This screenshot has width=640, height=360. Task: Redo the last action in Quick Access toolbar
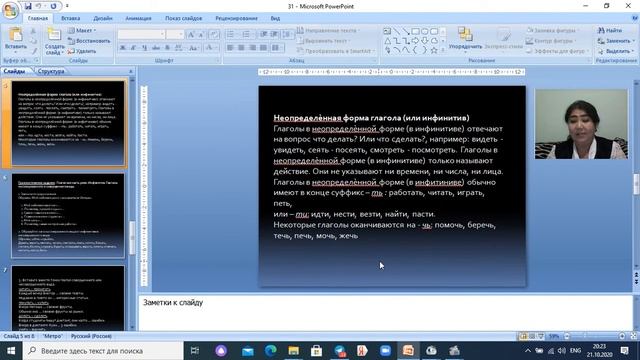(53, 6)
